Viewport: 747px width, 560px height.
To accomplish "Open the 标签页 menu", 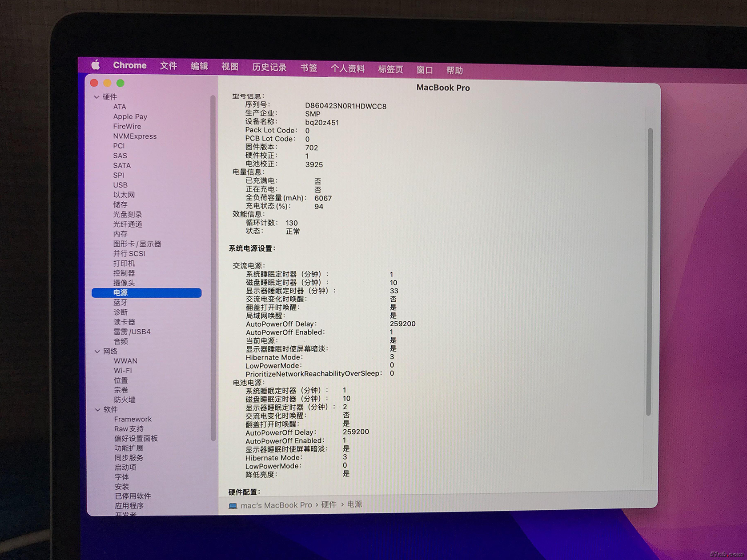I will (x=390, y=69).
